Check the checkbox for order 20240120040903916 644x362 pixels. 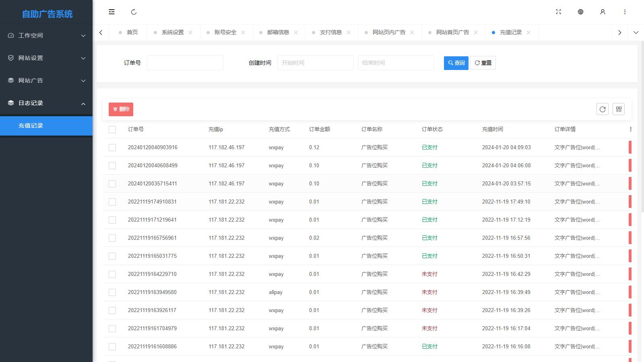tap(112, 147)
